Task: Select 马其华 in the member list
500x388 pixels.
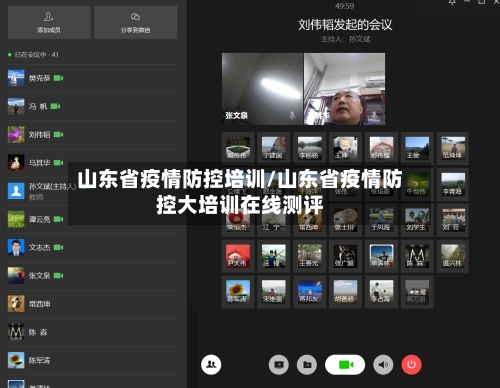Action: pyautogui.click(x=93, y=163)
